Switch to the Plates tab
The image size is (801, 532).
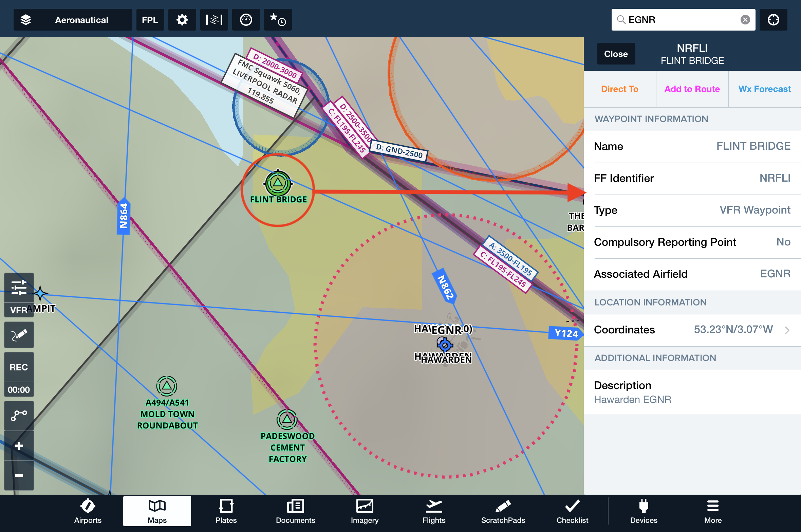[x=226, y=511]
